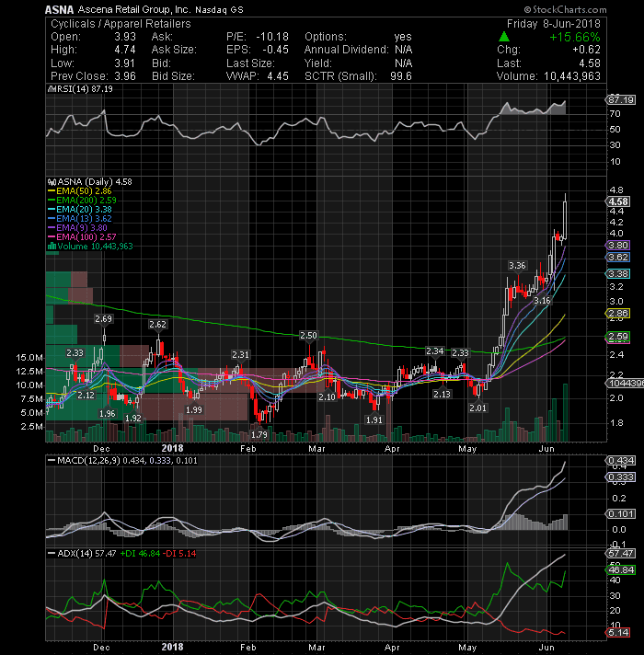Click the 'EMA(9) 3.80' legend entry
644x655 pixels.
tap(82, 228)
